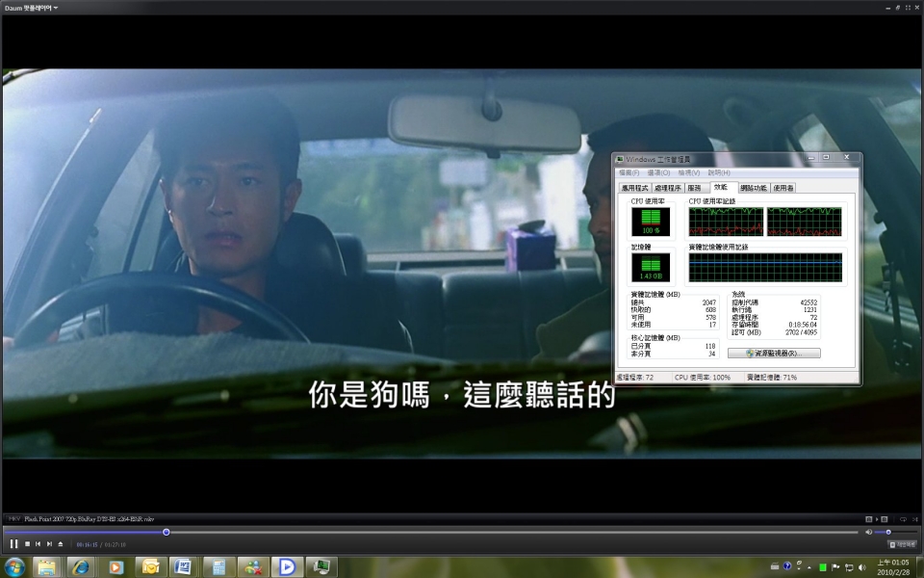The height and width of the screenshot is (578, 924).
Task: Open the playlist button in player
Action: 902,544
